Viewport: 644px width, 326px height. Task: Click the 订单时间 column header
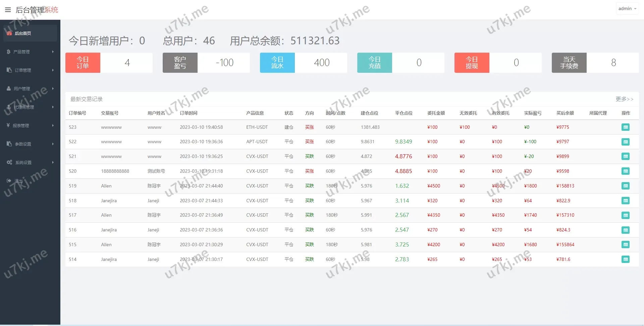189,113
